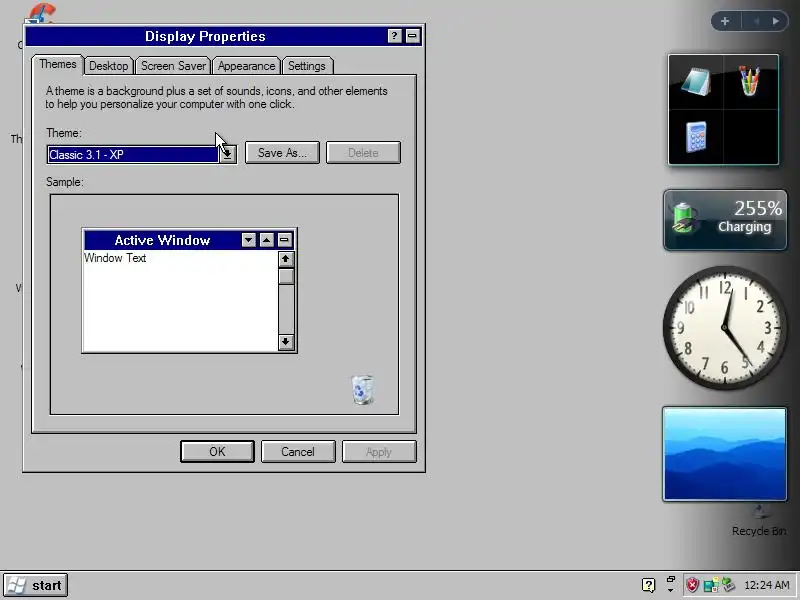Click the sample window scrollbar thumb

[286, 276]
